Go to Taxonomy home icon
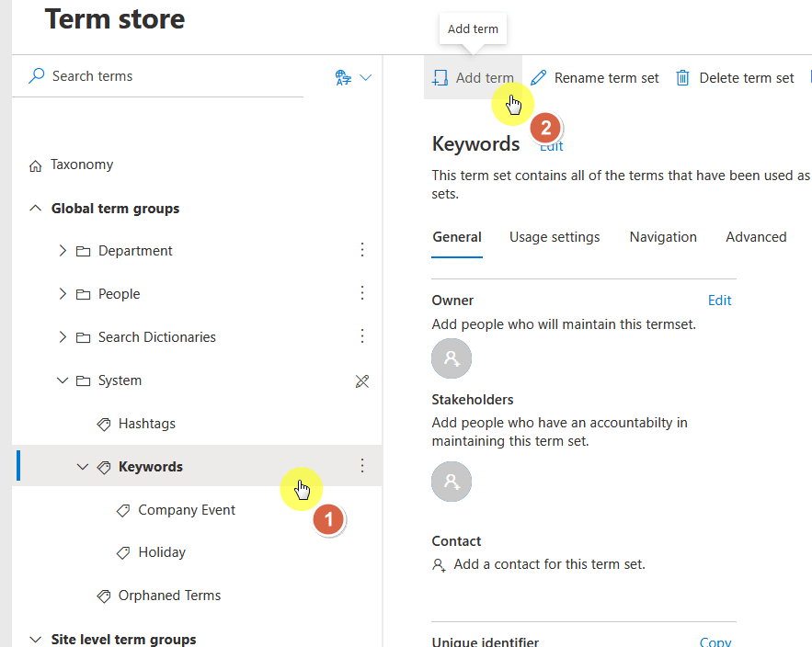Screen dimensions: 812x647 (x=35, y=165)
